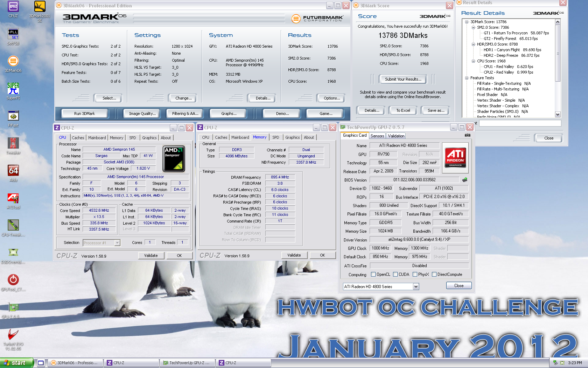The height and width of the screenshot is (368, 588).
Task: Collapse the 3DMark Score tree node
Action: 467,22
